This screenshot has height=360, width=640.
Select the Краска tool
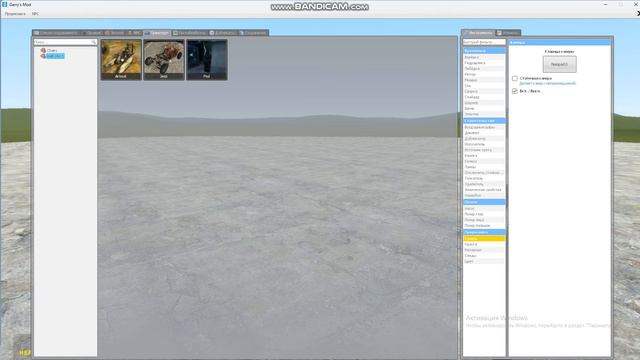[x=484, y=244]
